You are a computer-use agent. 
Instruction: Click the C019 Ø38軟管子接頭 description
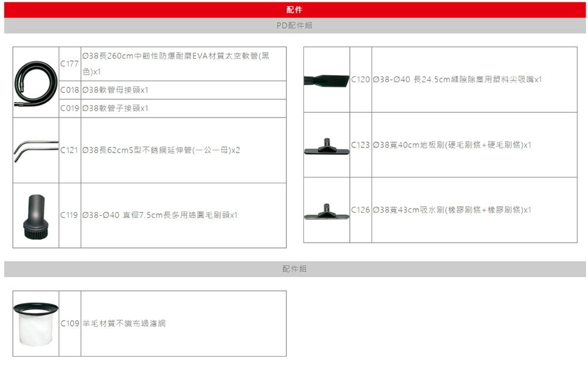[115, 109]
